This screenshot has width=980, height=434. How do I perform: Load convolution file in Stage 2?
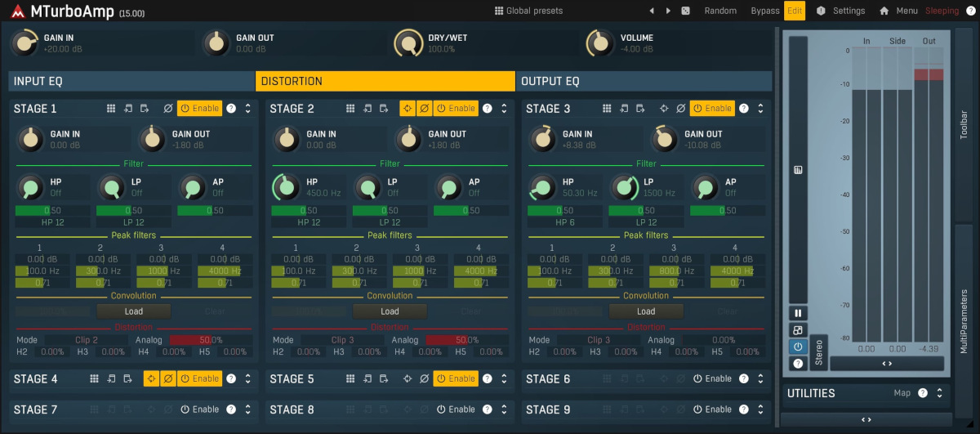390,311
